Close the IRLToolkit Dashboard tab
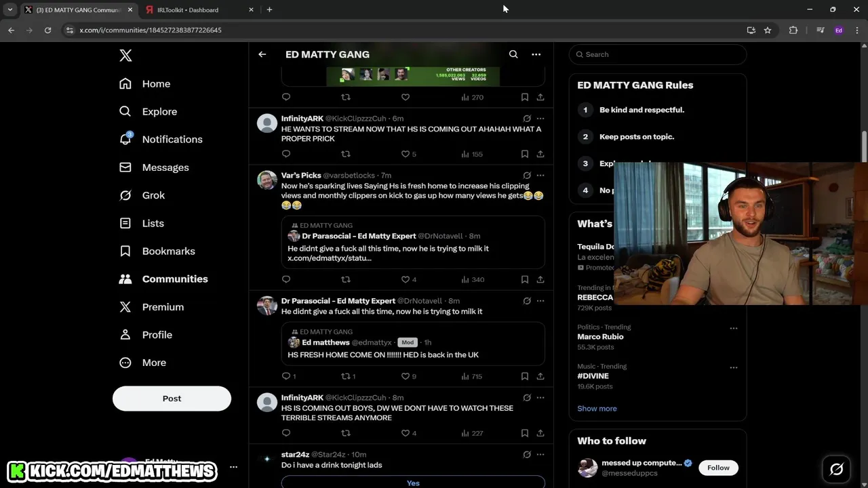Screen dimensions: 868x488 pos(252,9)
